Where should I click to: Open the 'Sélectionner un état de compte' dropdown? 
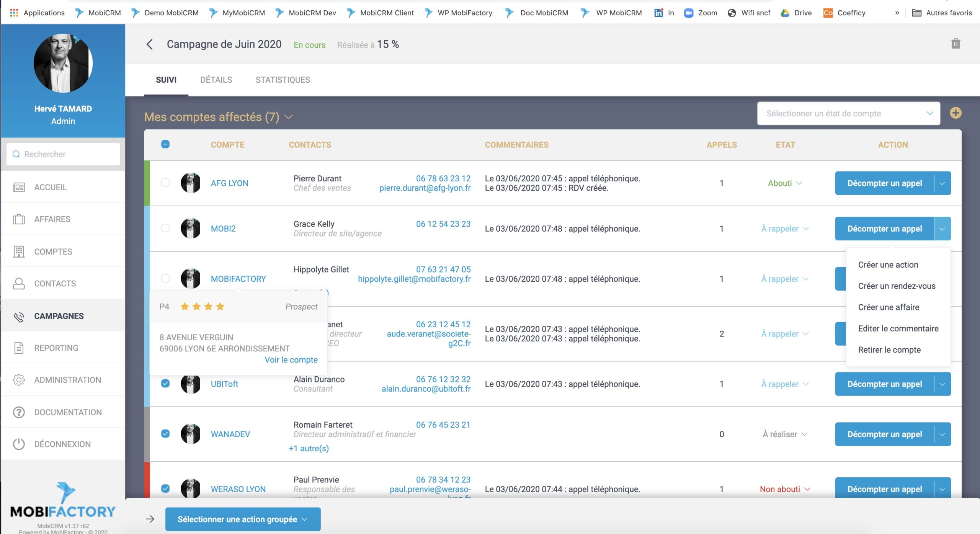pos(848,114)
